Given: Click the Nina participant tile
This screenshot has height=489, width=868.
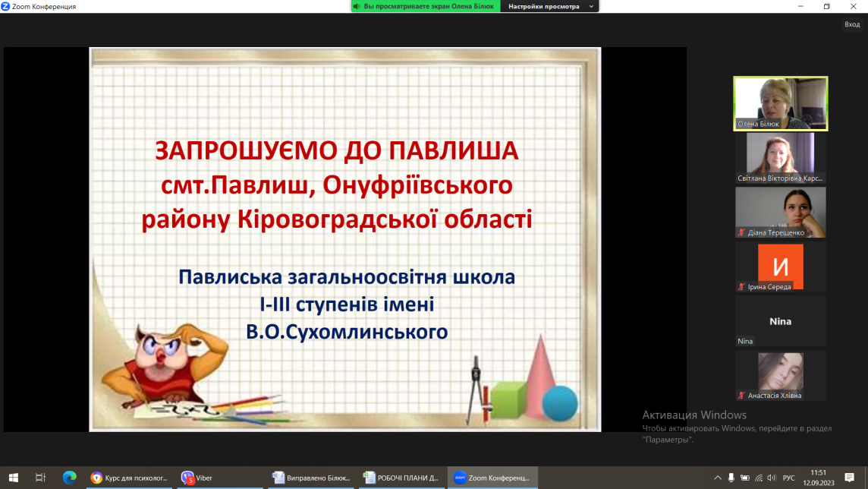Looking at the screenshot, I should tap(780, 321).
